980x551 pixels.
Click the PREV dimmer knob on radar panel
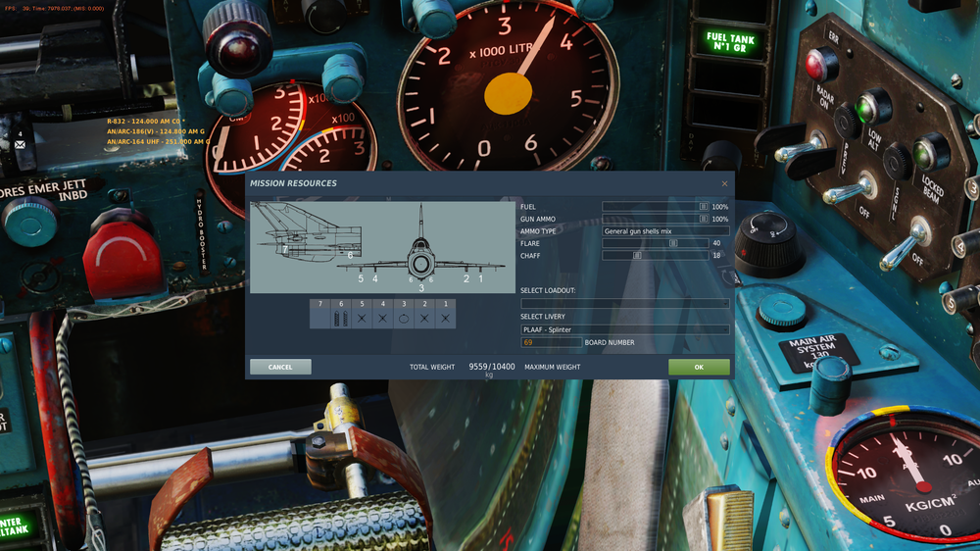[x=847, y=122]
